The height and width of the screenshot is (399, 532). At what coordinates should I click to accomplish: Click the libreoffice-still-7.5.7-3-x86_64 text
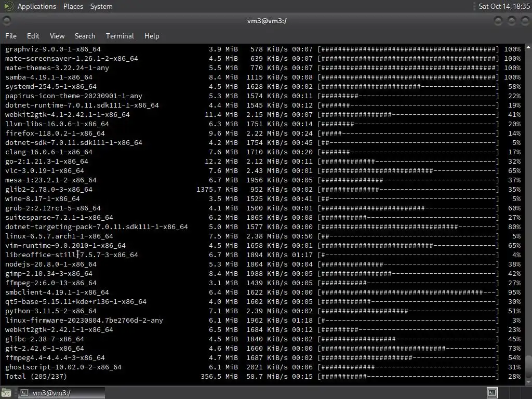[72, 255]
